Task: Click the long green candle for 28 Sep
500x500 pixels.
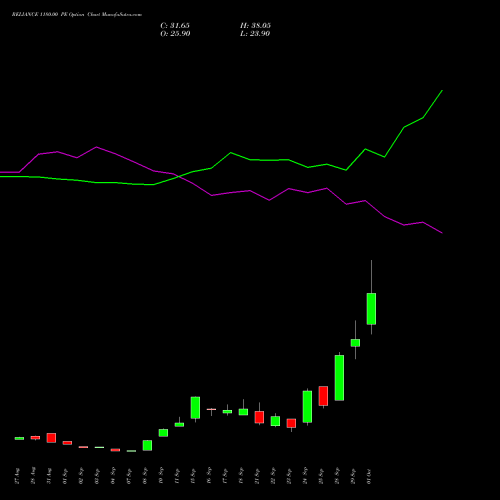Action: pyautogui.click(x=339, y=378)
